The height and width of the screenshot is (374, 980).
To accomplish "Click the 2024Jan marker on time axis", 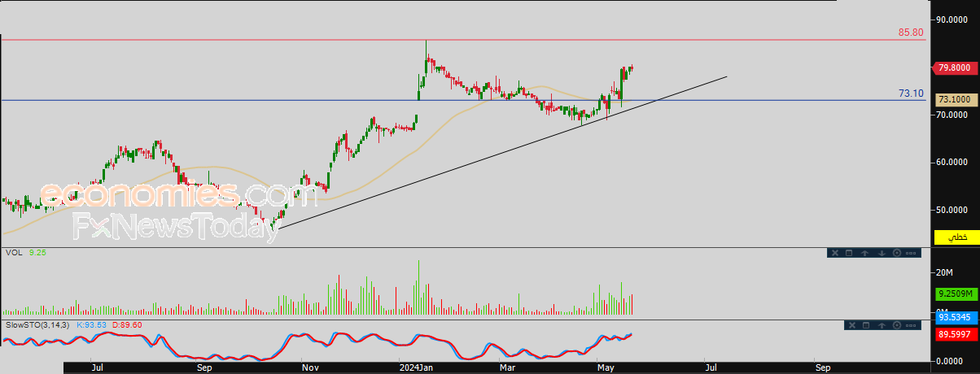I will [x=415, y=367].
